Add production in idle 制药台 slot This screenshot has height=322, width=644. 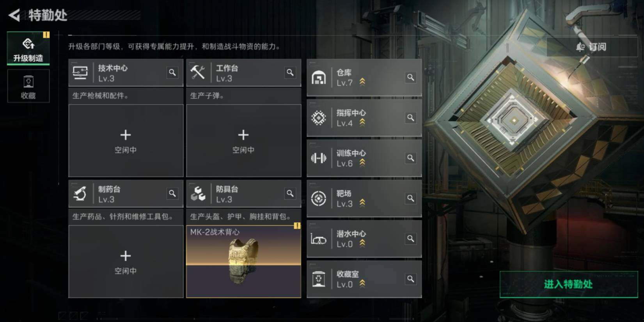[x=126, y=262]
